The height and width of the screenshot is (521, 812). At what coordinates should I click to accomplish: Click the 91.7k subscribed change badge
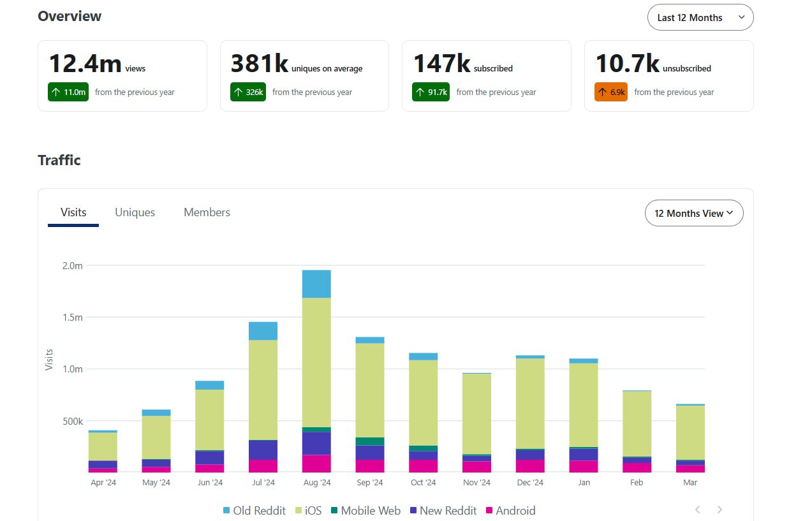(x=431, y=92)
